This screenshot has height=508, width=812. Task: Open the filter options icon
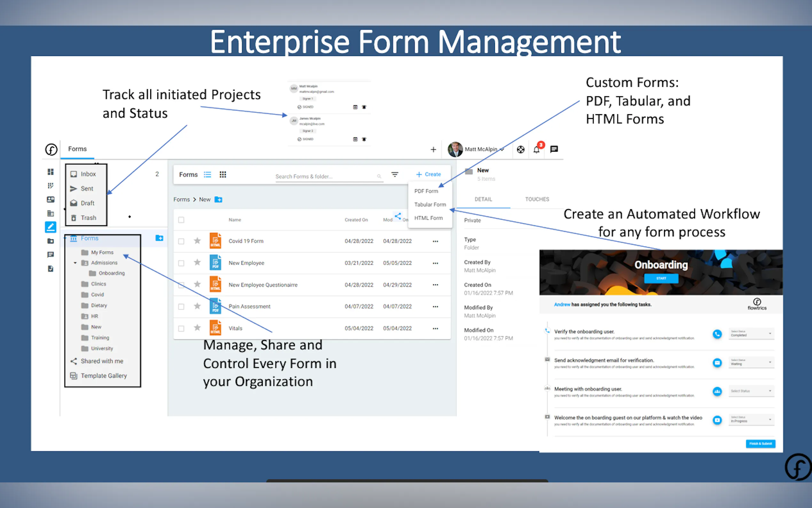pyautogui.click(x=395, y=174)
